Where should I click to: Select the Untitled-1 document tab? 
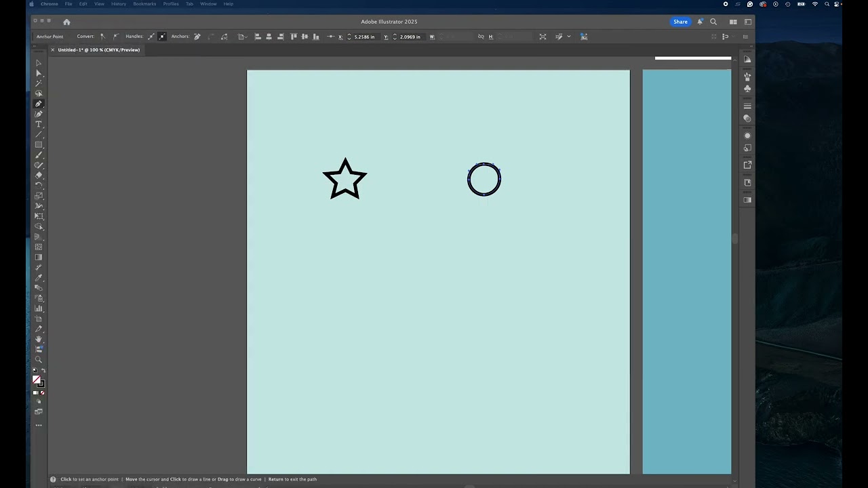pyautogui.click(x=99, y=50)
